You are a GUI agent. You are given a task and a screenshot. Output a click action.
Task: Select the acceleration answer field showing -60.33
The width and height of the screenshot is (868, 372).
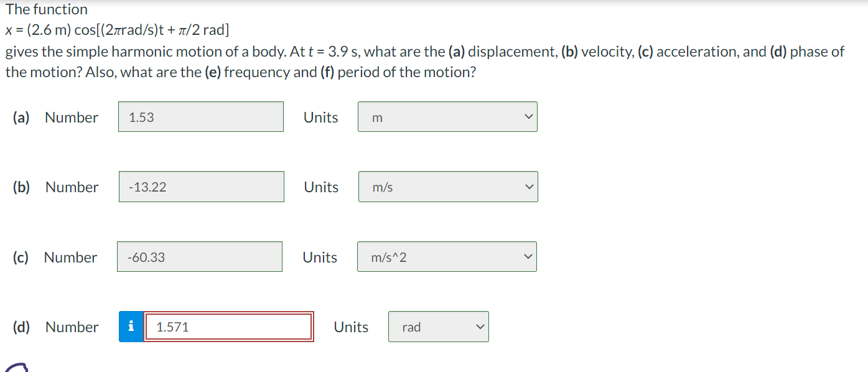click(x=199, y=256)
